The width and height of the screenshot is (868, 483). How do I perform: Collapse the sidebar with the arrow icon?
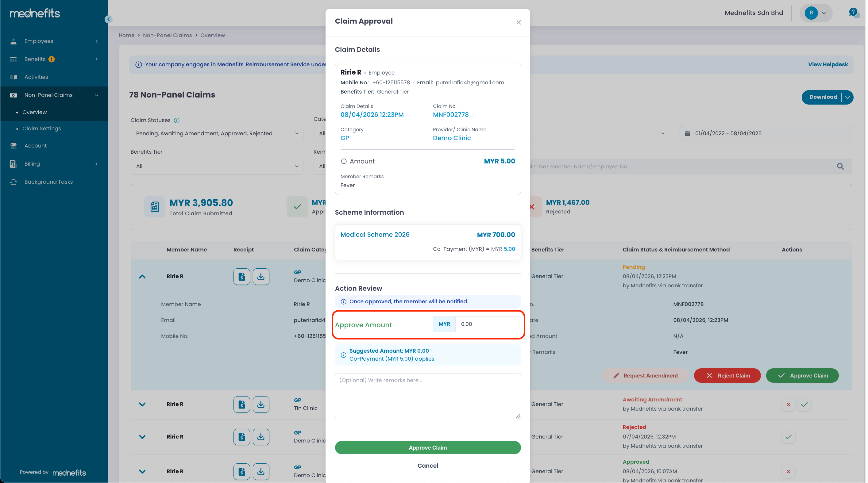point(108,19)
